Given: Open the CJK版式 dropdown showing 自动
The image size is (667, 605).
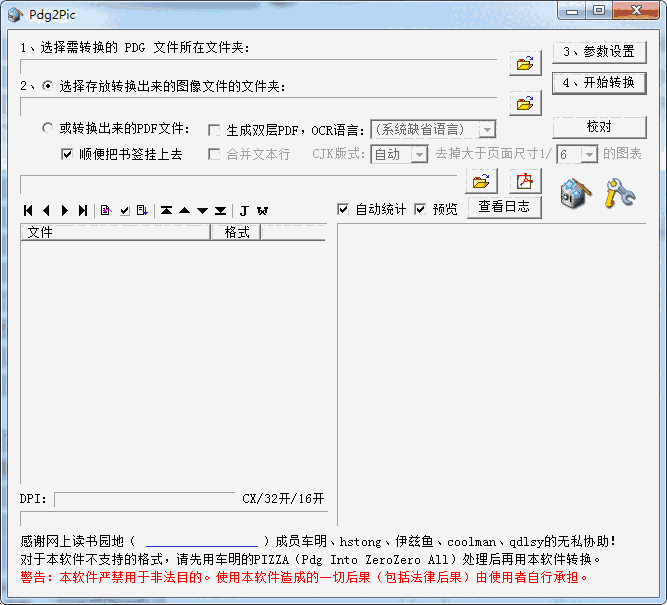Looking at the screenshot, I should coord(419,154).
